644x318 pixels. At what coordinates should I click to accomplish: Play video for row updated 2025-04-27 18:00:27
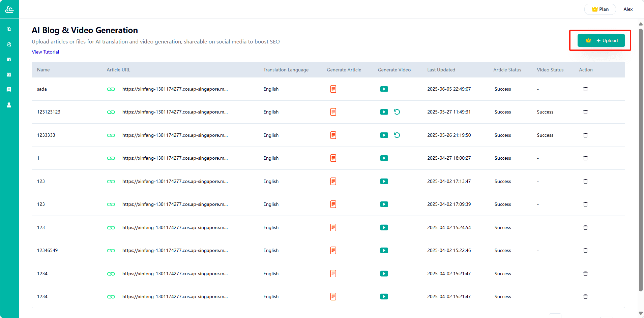coord(384,158)
